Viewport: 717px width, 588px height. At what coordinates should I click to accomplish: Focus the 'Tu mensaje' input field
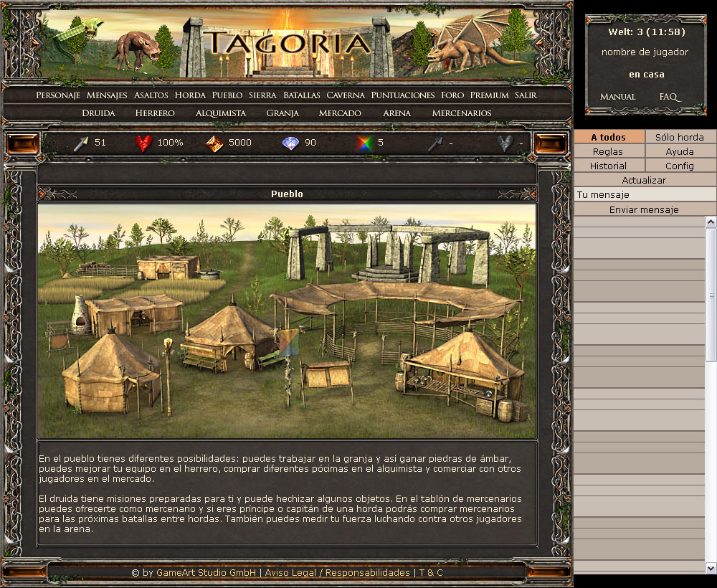pyautogui.click(x=645, y=194)
